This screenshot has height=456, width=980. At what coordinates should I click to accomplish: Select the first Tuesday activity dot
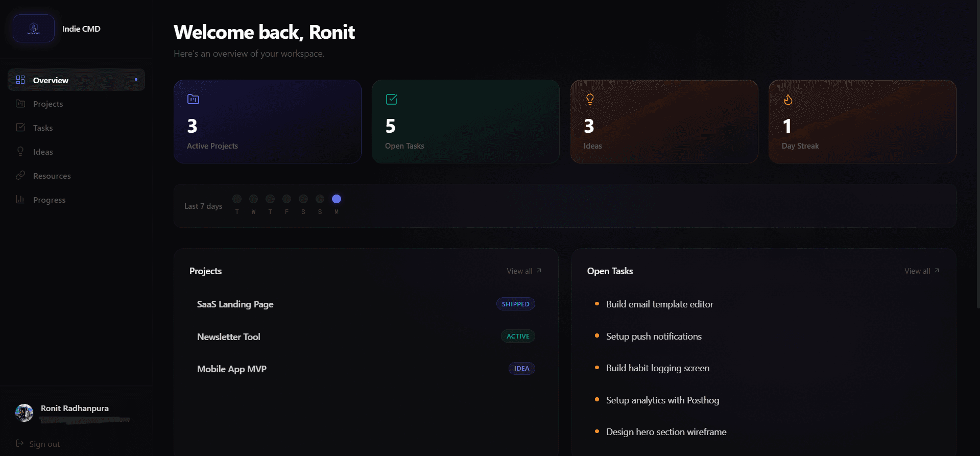point(237,199)
